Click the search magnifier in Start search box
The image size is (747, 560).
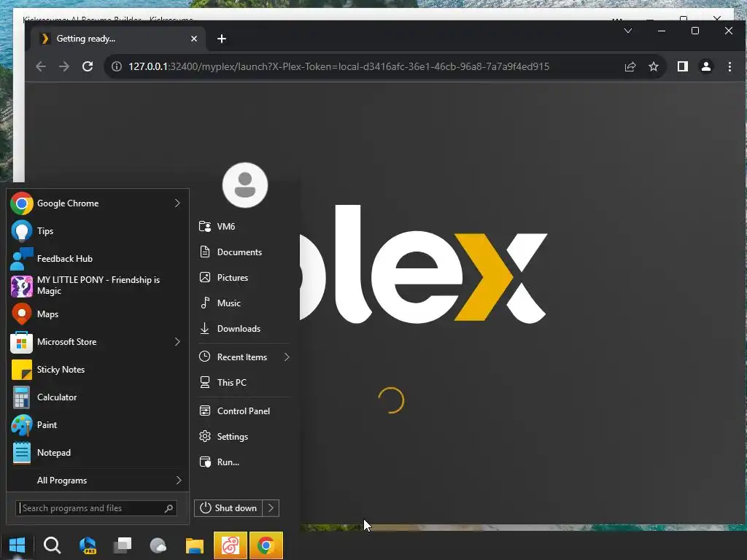(x=169, y=508)
